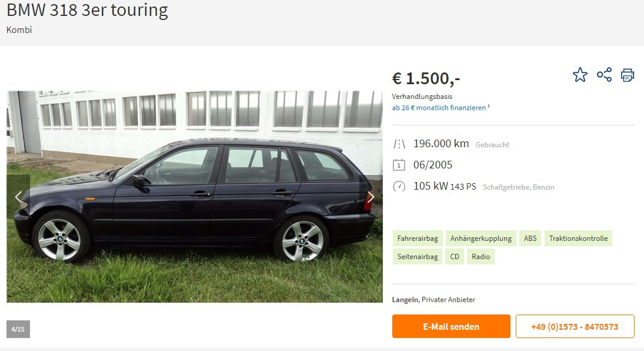644x351 pixels.
Task: Click the CD feature tag
Action: [454, 256]
